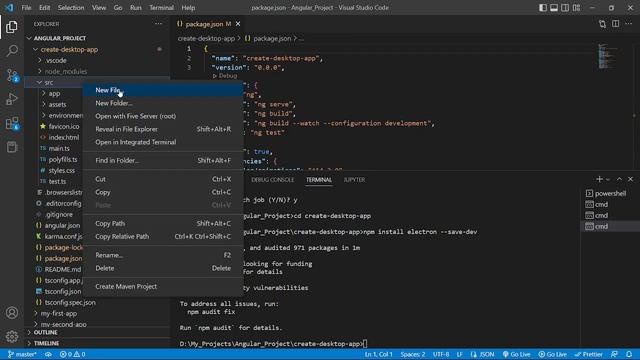
Task: Add a new terminal with plus icon
Action: tap(599, 179)
